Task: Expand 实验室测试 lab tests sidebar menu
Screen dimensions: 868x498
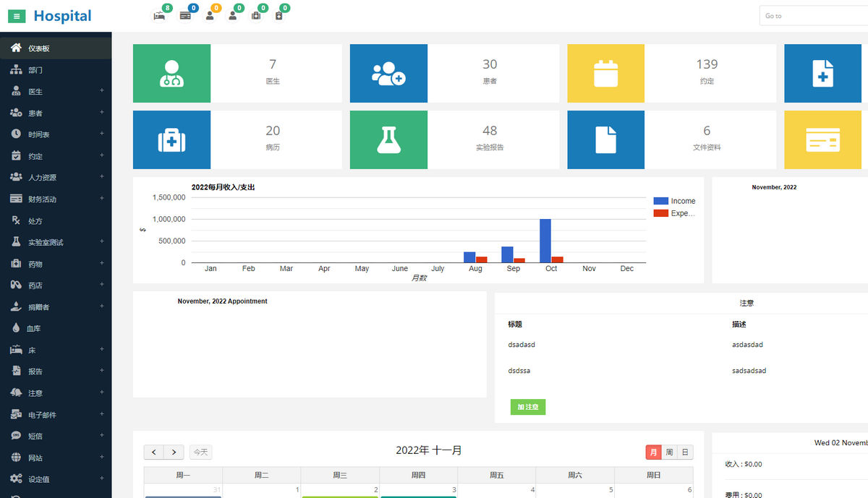Action: 56,242
